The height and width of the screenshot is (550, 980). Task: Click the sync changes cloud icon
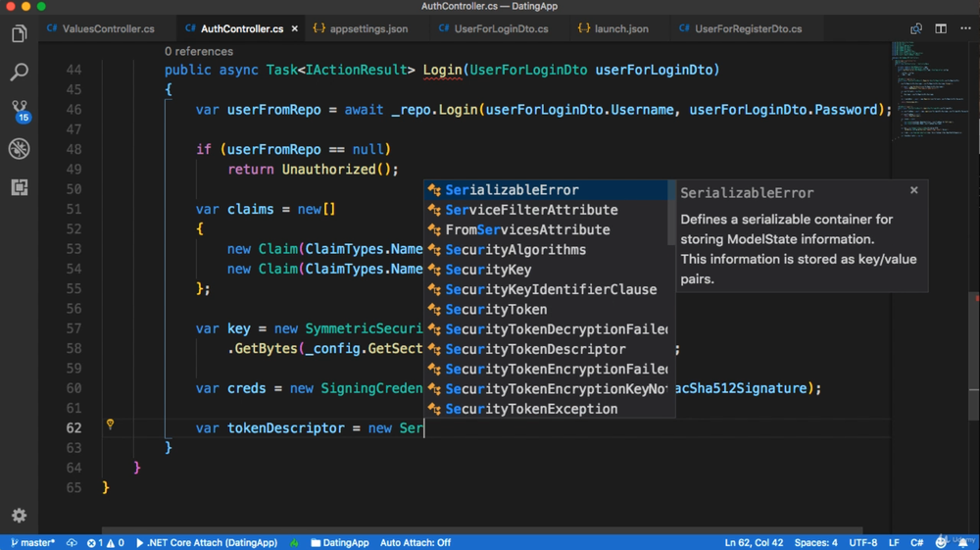click(x=72, y=542)
